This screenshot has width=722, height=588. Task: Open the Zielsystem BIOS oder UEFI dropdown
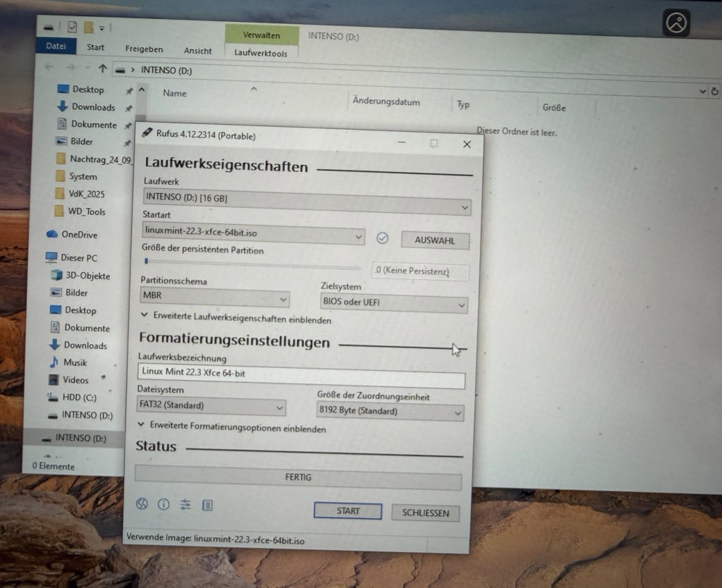(393, 303)
